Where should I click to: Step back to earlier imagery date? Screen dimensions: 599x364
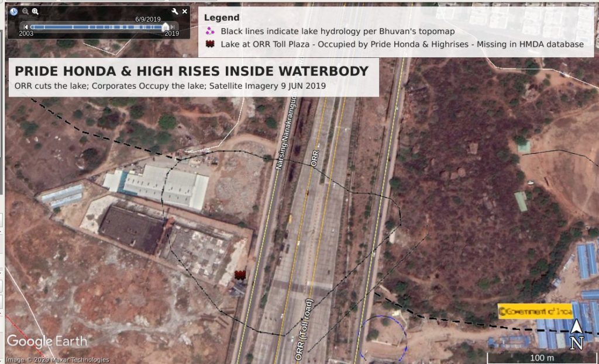click(26, 27)
